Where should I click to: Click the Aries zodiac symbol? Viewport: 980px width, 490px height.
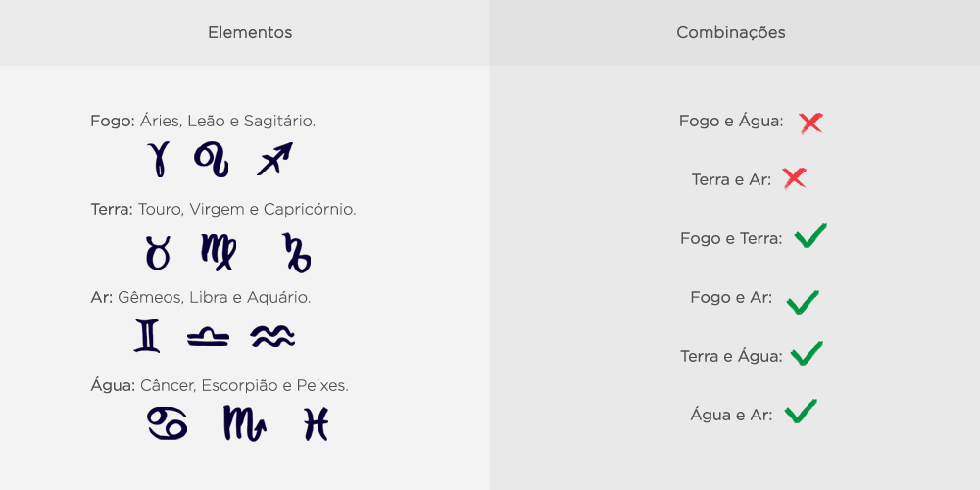158,159
